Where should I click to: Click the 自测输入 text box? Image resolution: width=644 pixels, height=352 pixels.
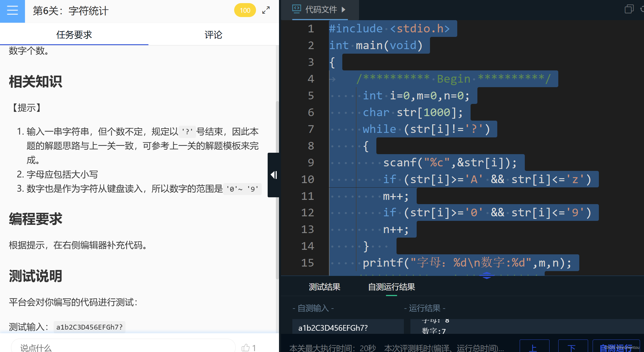coord(348,328)
